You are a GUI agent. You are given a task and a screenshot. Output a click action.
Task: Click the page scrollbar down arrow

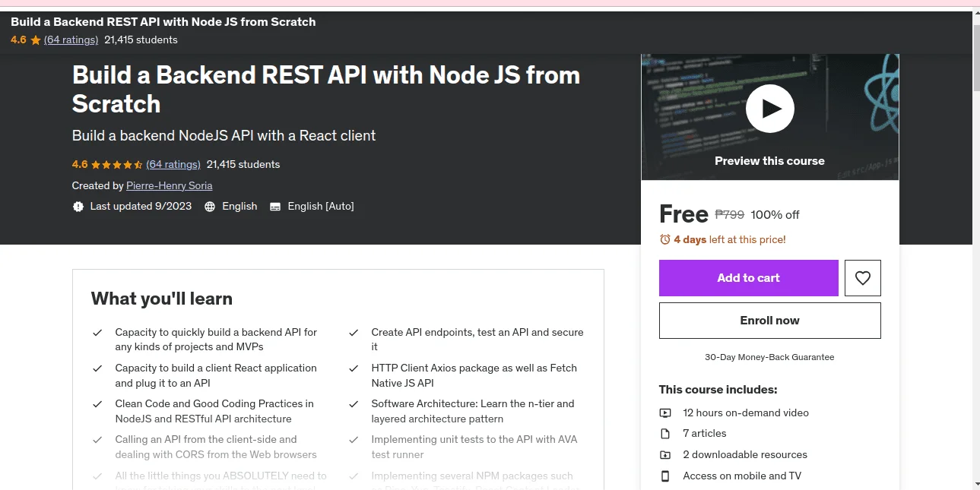coord(976,483)
